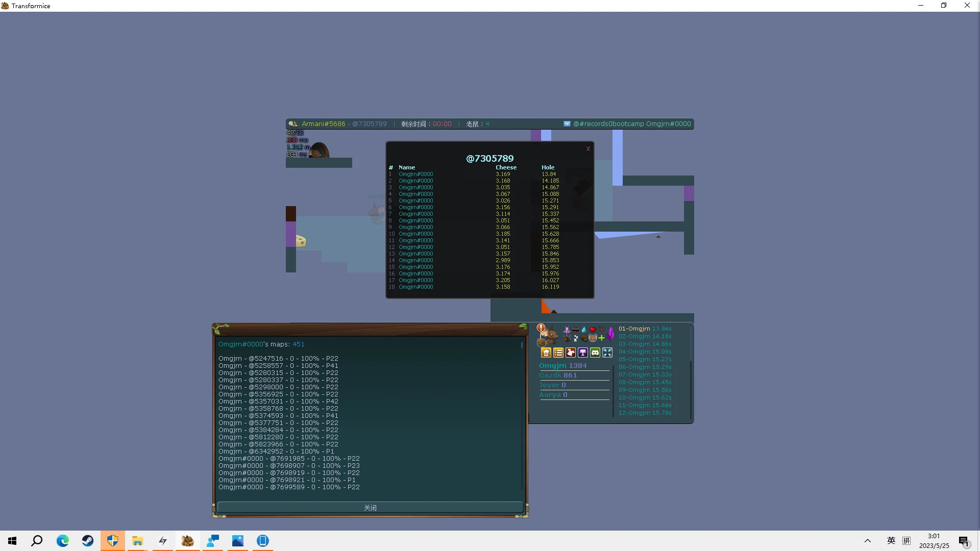Open the yellow list menu icon

[558, 353]
